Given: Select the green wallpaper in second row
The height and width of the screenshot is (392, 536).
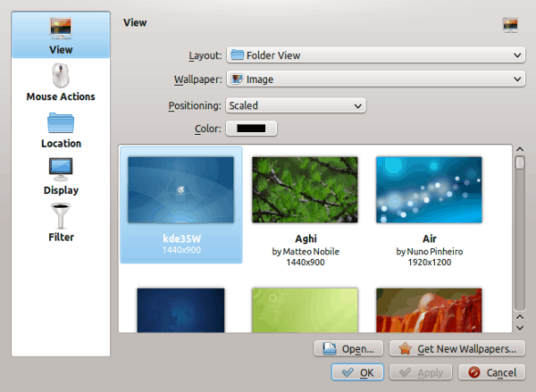Looking at the screenshot, I should (x=305, y=309).
